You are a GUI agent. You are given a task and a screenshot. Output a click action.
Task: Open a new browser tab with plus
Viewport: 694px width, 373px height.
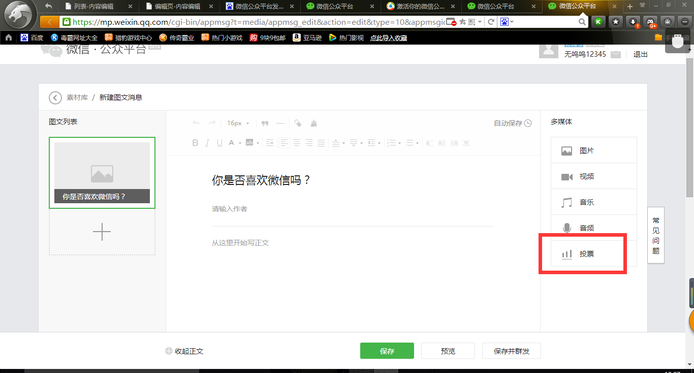[629, 6]
